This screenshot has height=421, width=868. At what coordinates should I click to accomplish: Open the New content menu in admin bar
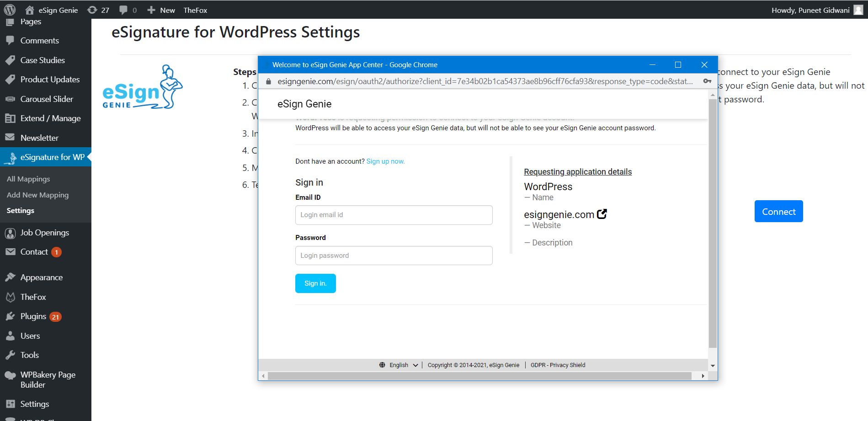coord(161,10)
